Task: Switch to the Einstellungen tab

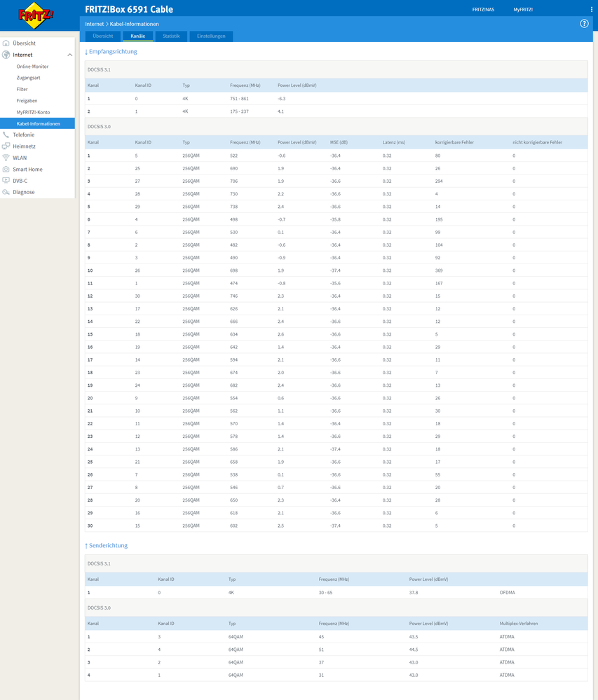Action: [211, 36]
